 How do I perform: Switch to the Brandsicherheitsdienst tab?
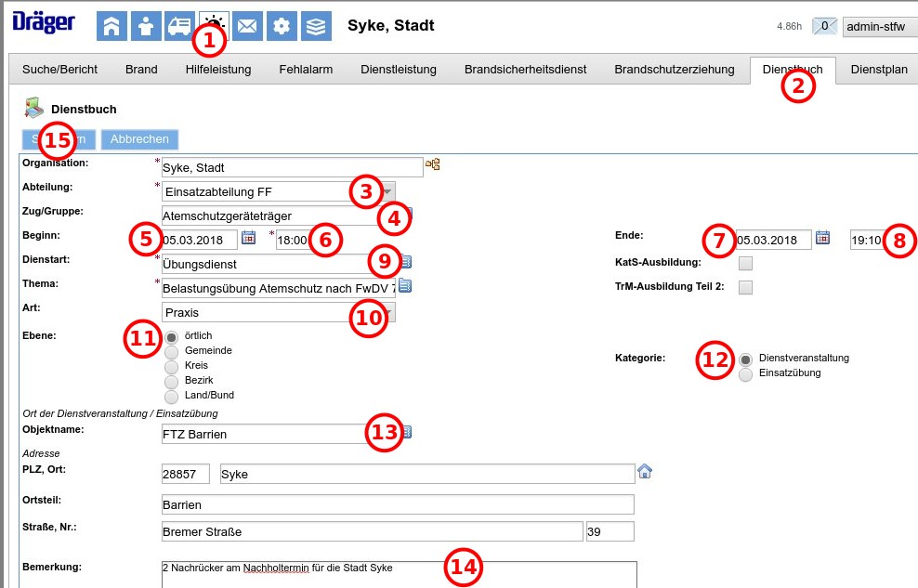coord(526,70)
